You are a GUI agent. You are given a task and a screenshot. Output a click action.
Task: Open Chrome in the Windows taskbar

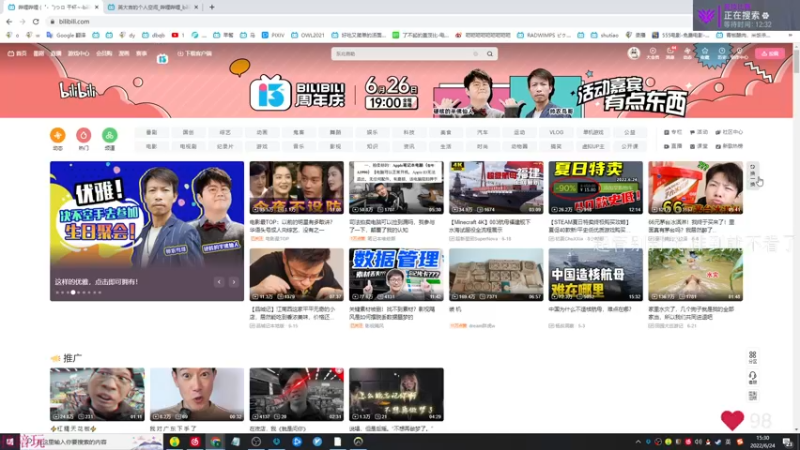[x=215, y=442]
